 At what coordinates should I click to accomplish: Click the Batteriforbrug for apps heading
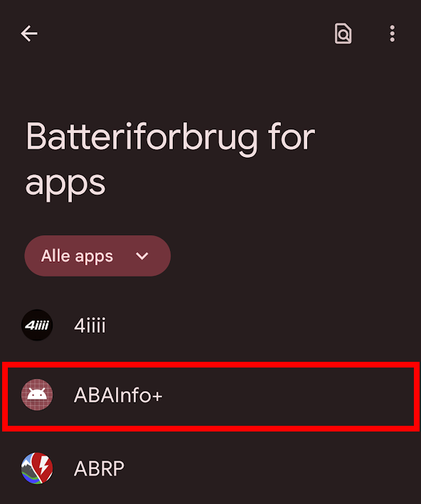coord(170,161)
